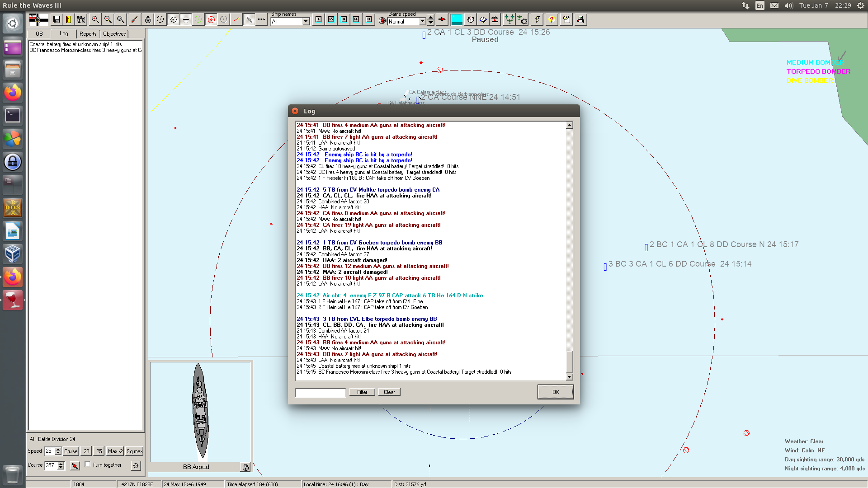The image size is (868, 488).
Task: Click the pause playback button
Action: coord(369,19)
